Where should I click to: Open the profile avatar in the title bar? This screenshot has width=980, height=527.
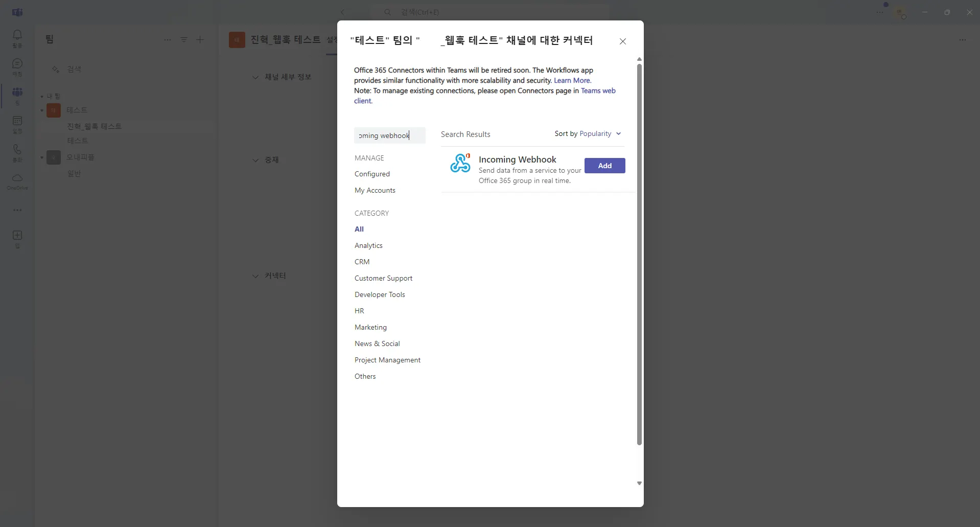[x=900, y=13]
